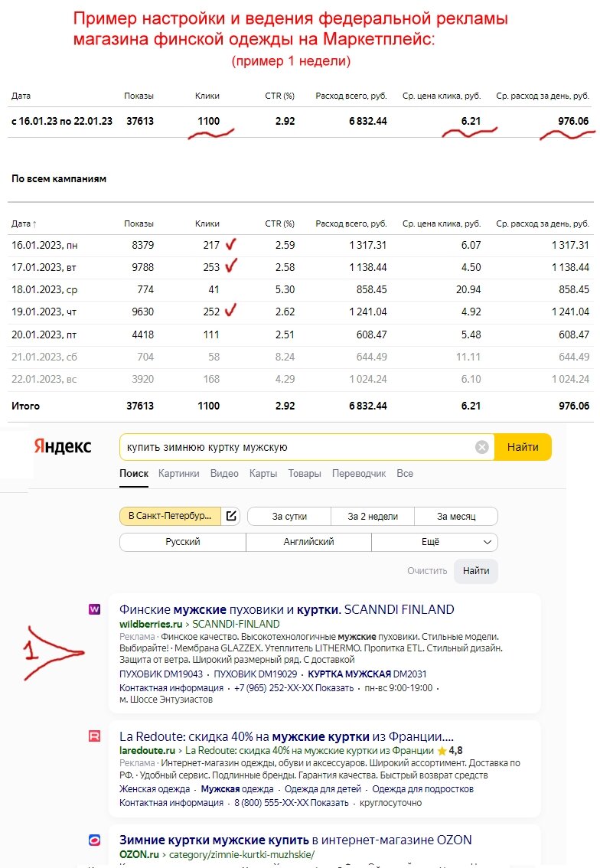
Task: Click the Итого total row label
Action: (25, 406)
